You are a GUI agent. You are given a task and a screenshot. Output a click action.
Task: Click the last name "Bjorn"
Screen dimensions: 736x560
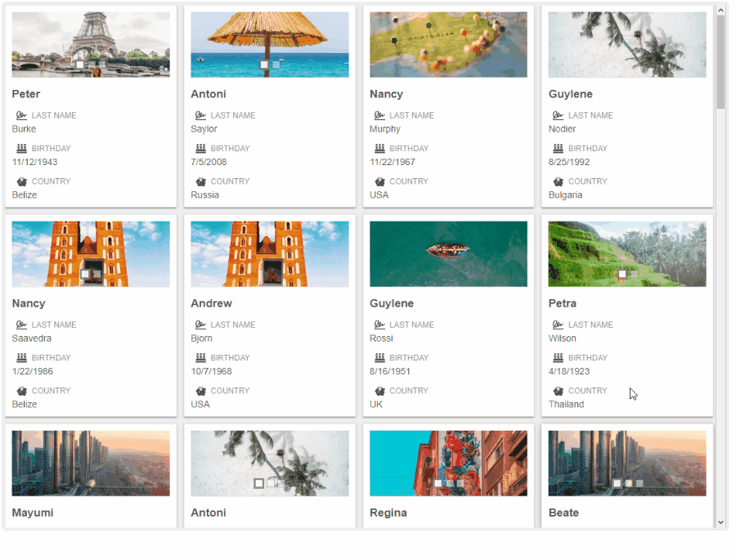pos(202,338)
